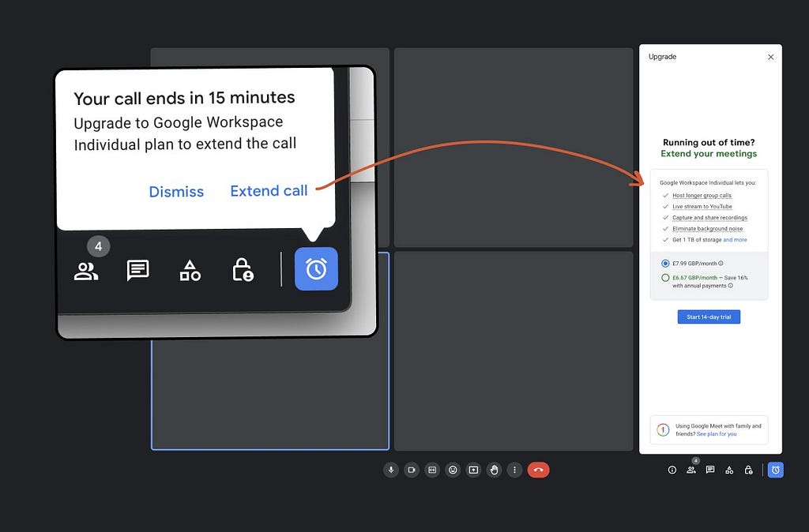The width and height of the screenshot is (809, 532).
Task: Click the "Extend your meetings" green heading
Action: pos(709,154)
